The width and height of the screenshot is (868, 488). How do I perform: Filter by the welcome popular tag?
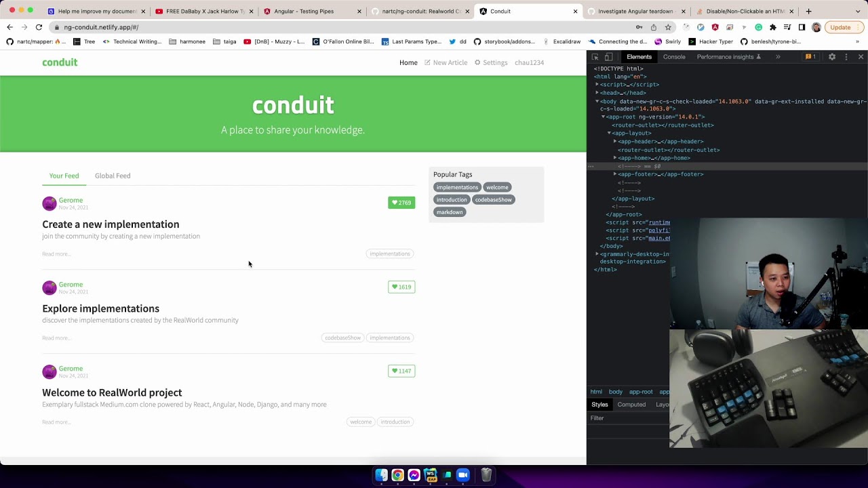point(497,187)
